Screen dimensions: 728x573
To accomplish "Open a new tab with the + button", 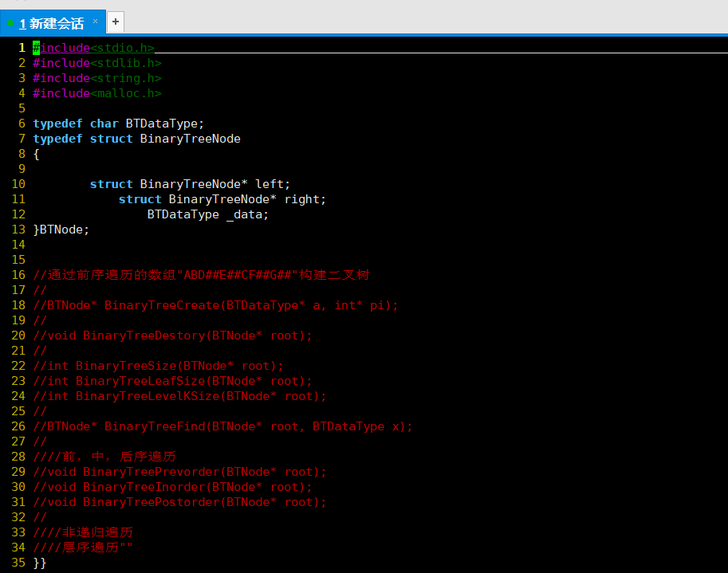I will click(114, 22).
